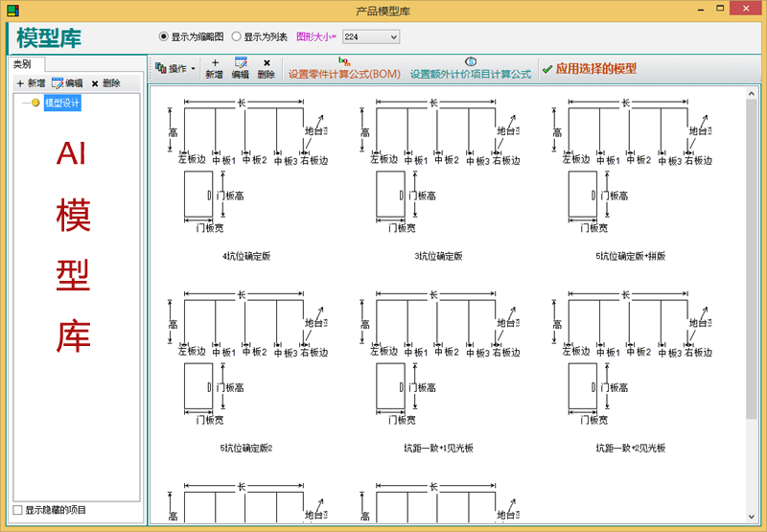Select the 坑距一致+1见光板 model thumbnail
The height and width of the screenshot is (532, 767).
coord(439,358)
